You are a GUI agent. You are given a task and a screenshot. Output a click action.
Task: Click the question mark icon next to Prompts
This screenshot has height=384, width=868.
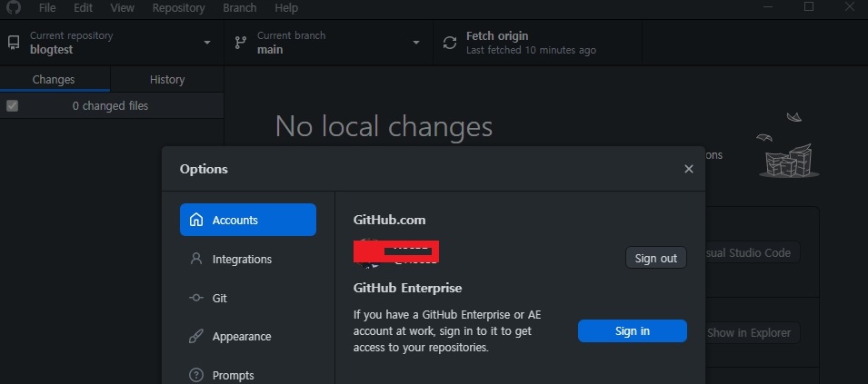pyautogui.click(x=196, y=375)
